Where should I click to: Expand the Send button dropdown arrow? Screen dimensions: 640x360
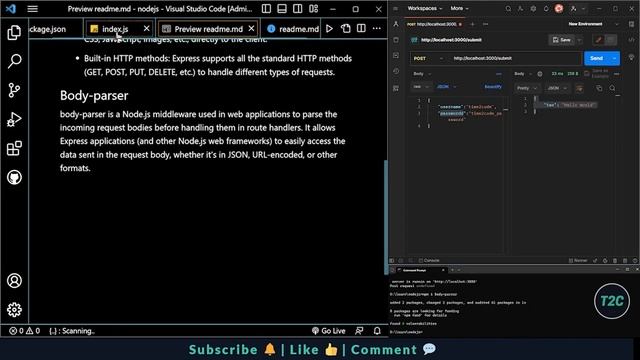point(614,58)
